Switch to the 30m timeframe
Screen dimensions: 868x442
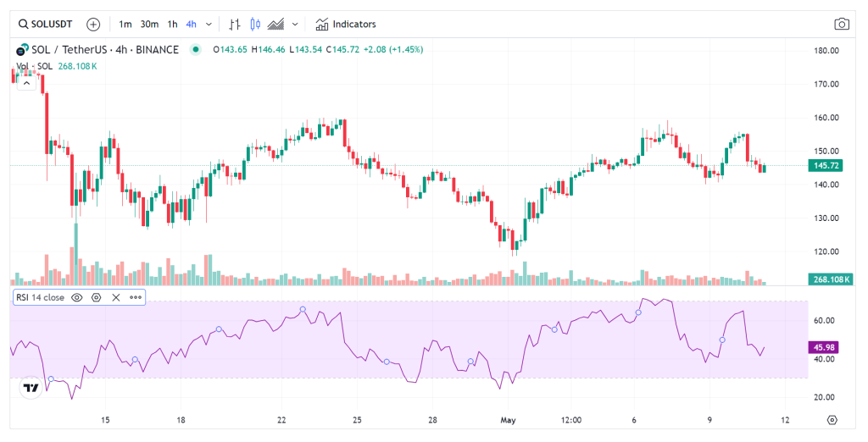pos(149,24)
